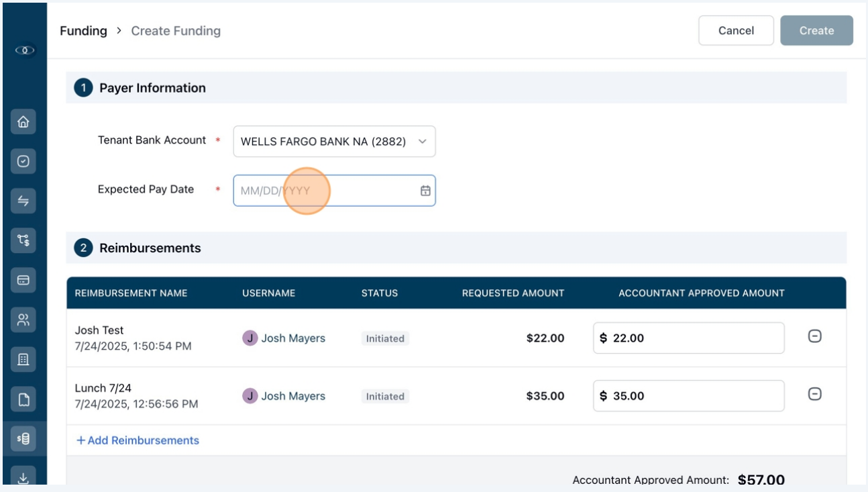Click the calendar icon in Expected Pay Date
Viewport: 868px width, 492px height.
(x=425, y=191)
